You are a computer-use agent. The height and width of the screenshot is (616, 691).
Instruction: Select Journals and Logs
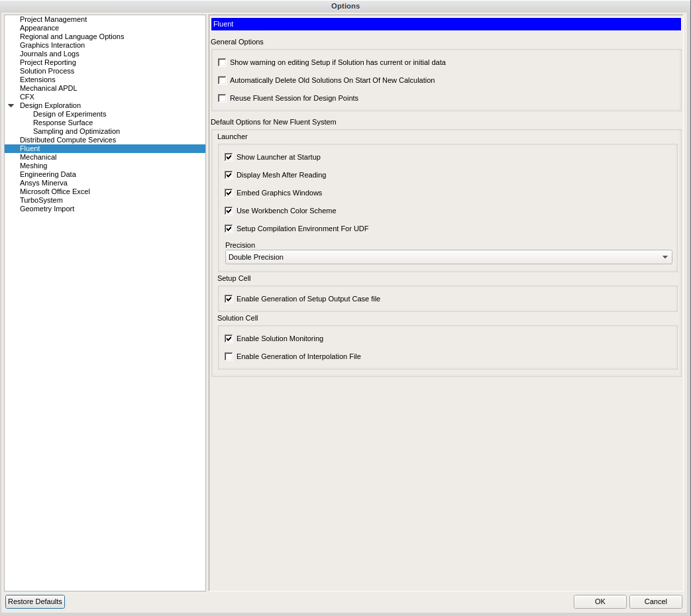(x=49, y=54)
